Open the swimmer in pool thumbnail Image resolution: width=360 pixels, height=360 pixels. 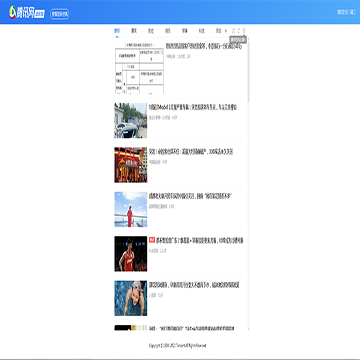131,298
